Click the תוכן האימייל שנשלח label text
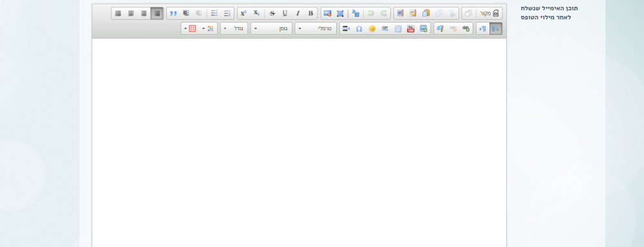 549,8
